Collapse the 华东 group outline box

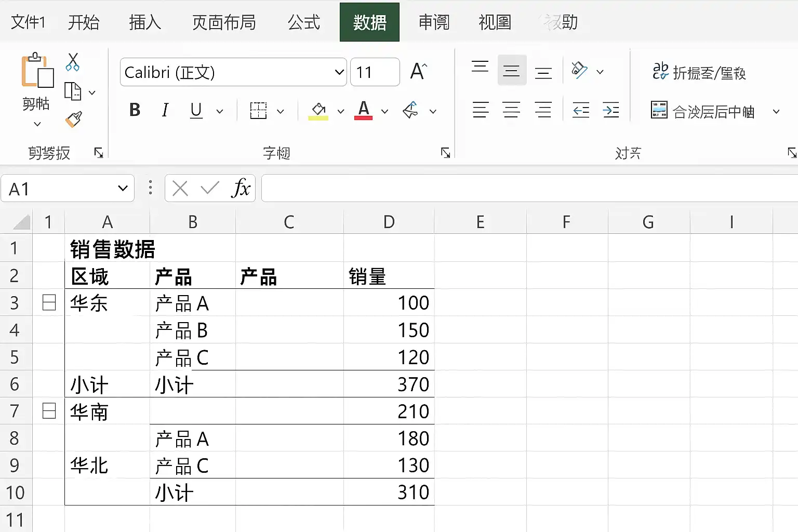(x=49, y=302)
